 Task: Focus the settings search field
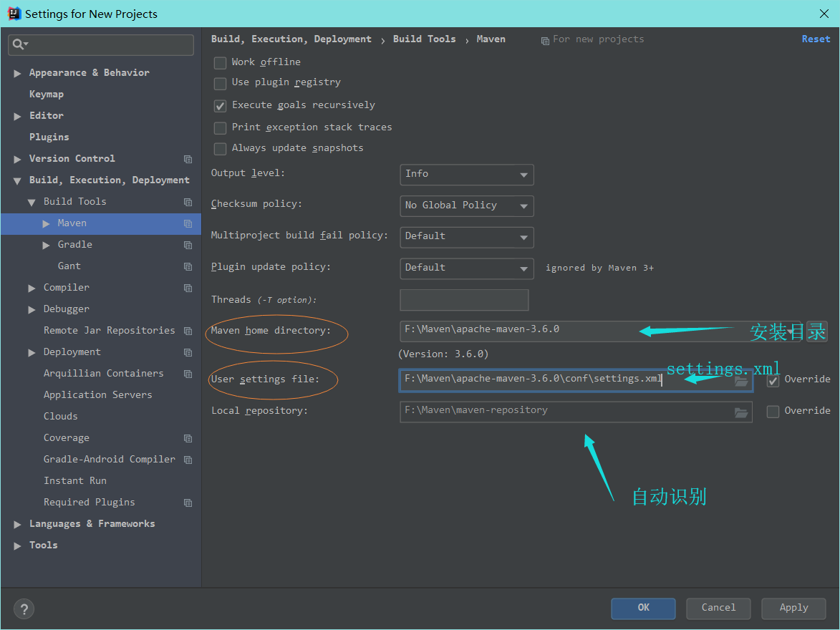(x=101, y=44)
